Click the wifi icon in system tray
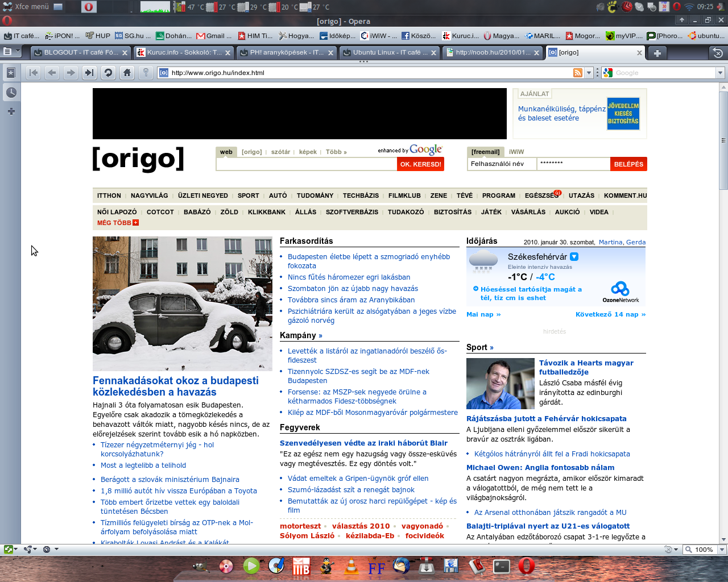The image size is (728, 582). click(689, 7)
